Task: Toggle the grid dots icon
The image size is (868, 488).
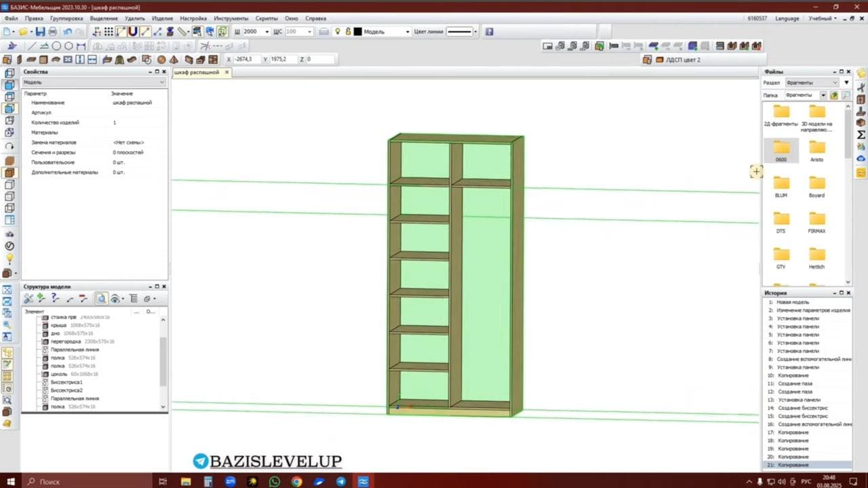Action: [108, 31]
